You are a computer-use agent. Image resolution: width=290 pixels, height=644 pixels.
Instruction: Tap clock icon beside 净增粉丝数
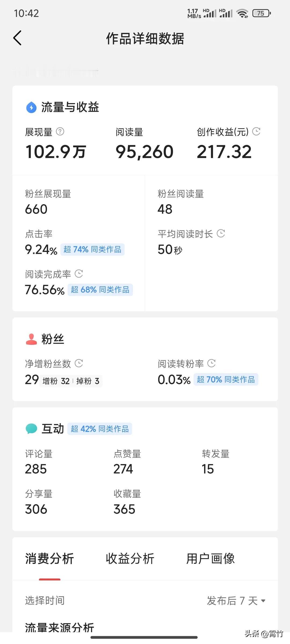coord(79,363)
